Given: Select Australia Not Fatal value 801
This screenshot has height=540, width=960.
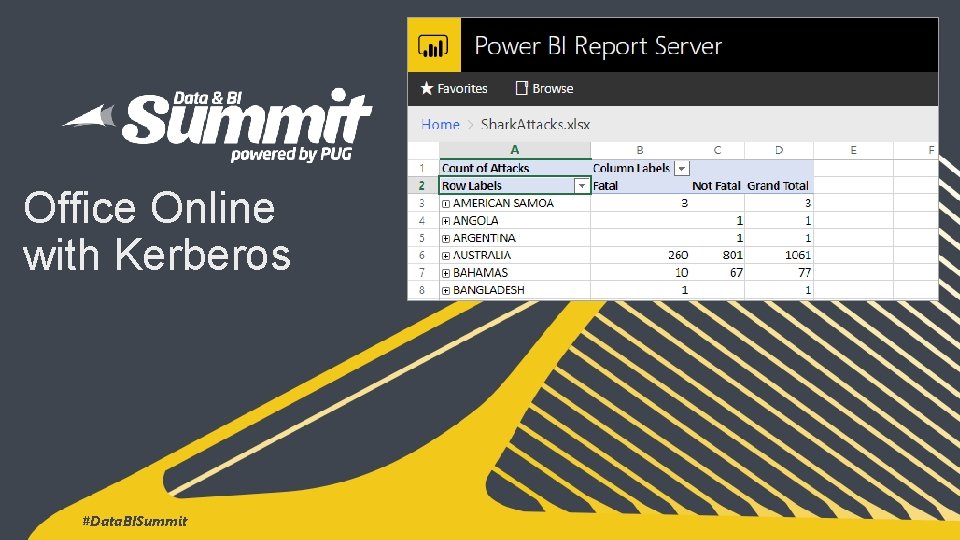Looking at the screenshot, I should pyautogui.click(x=717, y=255).
